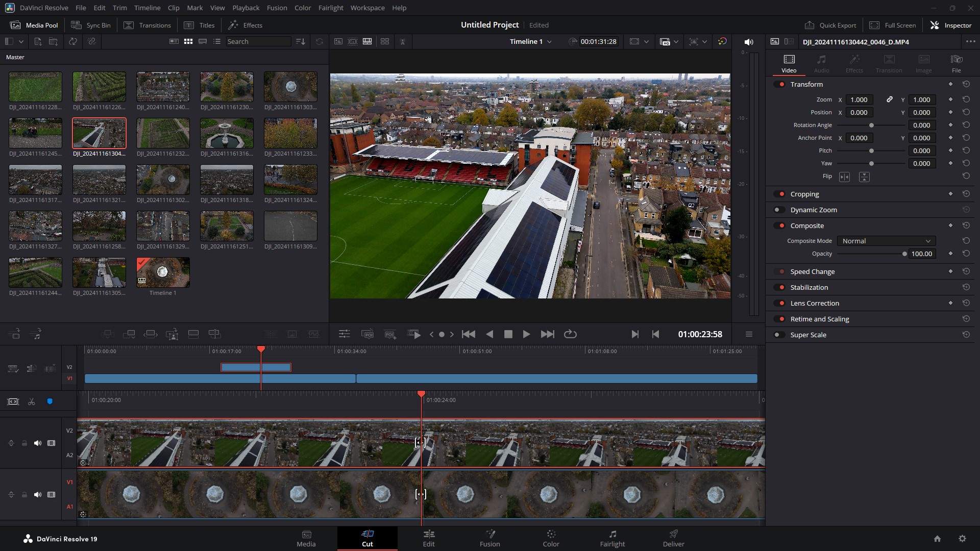Click the Import Media icon in media pool
980x551 pixels.
click(x=38, y=41)
